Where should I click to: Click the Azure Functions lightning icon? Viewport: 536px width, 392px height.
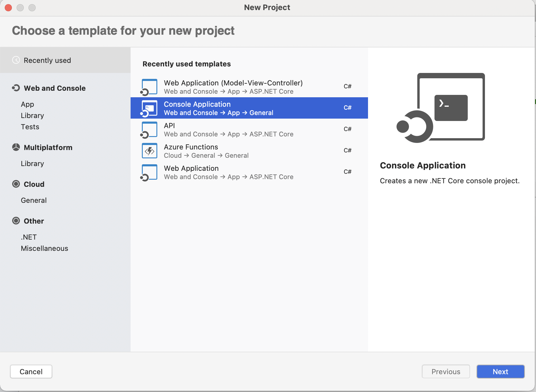pyautogui.click(x=149, y=151)
